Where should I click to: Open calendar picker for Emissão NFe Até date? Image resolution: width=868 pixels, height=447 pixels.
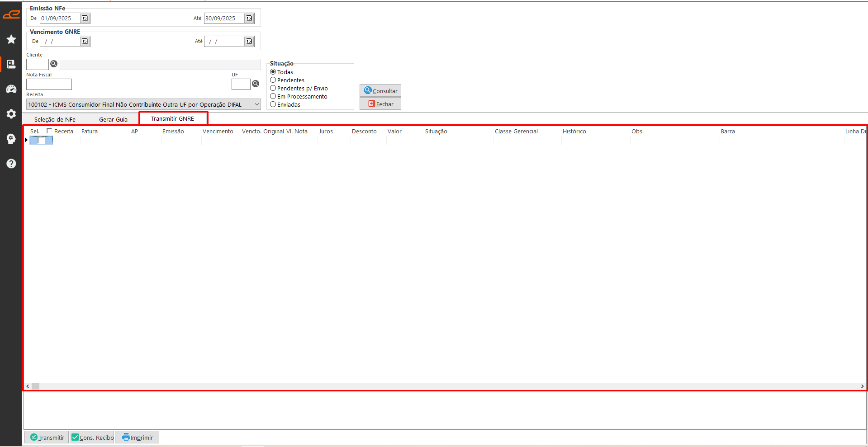[249, 18]
